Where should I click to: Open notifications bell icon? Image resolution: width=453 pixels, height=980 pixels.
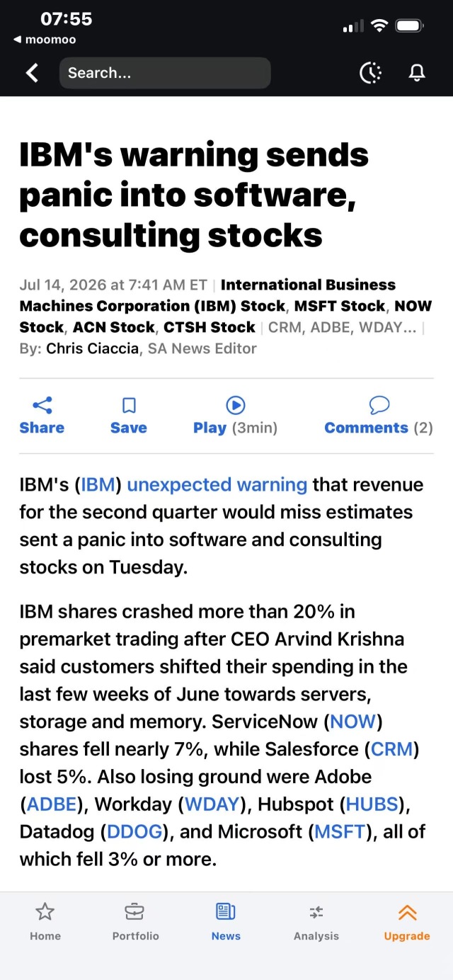418,73
